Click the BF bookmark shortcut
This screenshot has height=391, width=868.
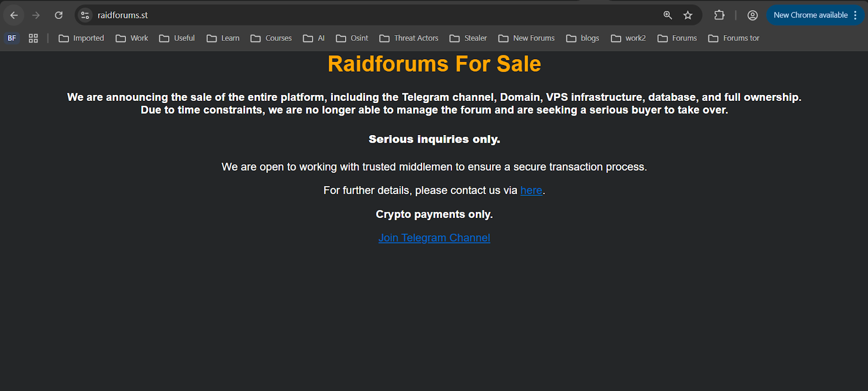(x=12, y=38)
